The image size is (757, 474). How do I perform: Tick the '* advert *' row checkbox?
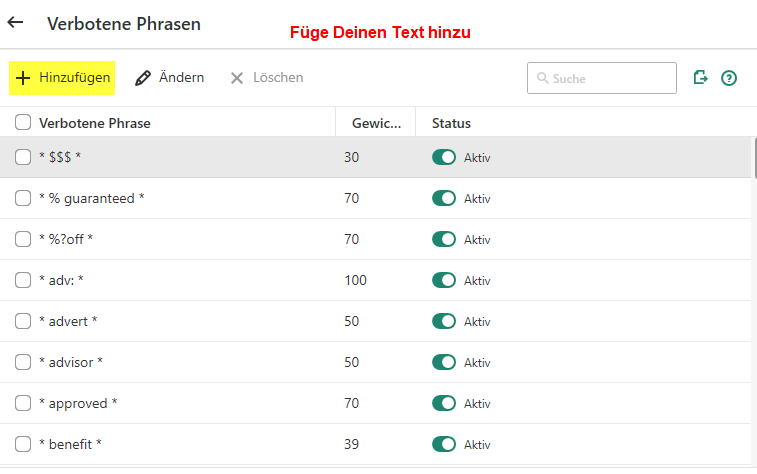coord(23,321)
